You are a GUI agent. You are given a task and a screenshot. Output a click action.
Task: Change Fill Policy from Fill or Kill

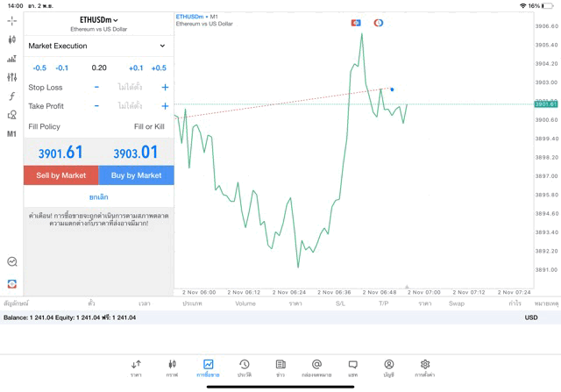(148, 127)
